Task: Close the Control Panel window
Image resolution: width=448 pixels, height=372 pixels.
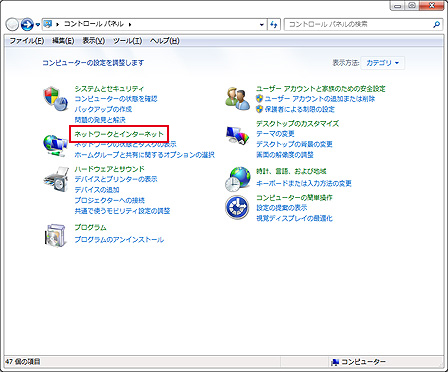Action: click(x=433, y=6)
